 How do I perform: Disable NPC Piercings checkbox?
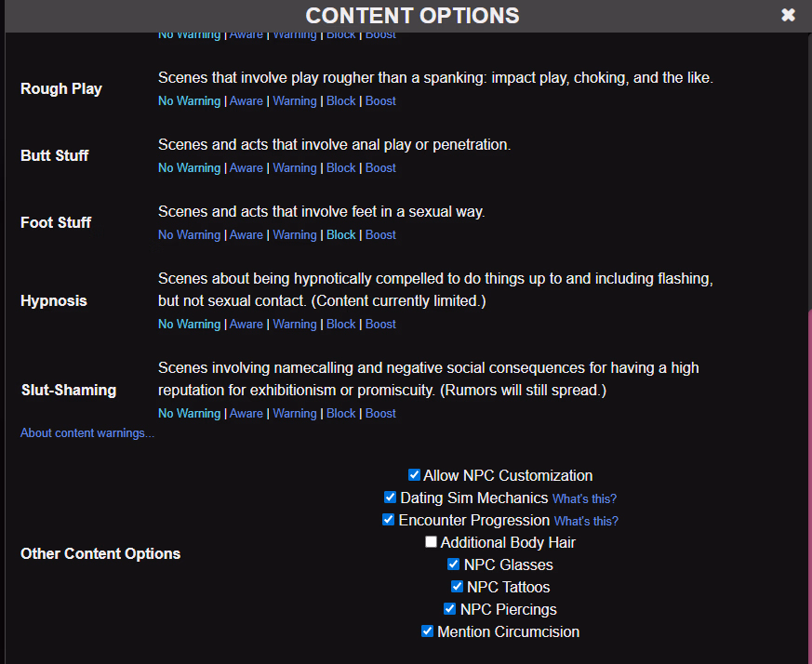[450, 609]
